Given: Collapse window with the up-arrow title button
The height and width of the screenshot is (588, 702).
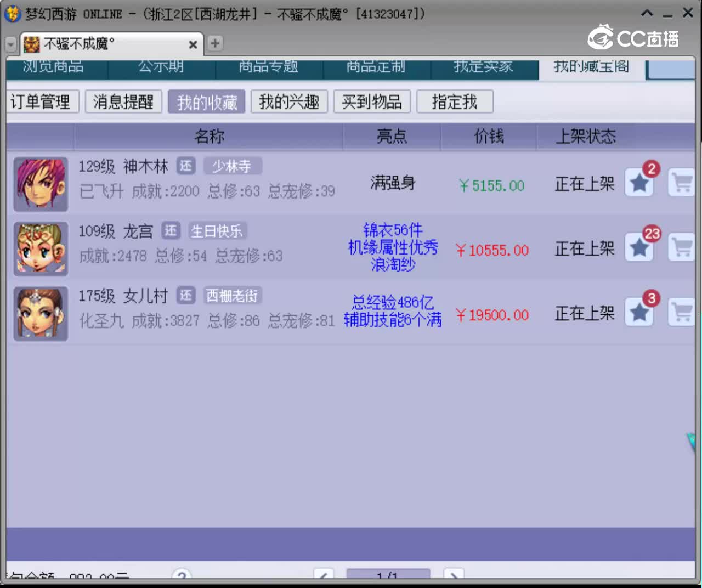Looking at the screenshot, I should (647, 13).
